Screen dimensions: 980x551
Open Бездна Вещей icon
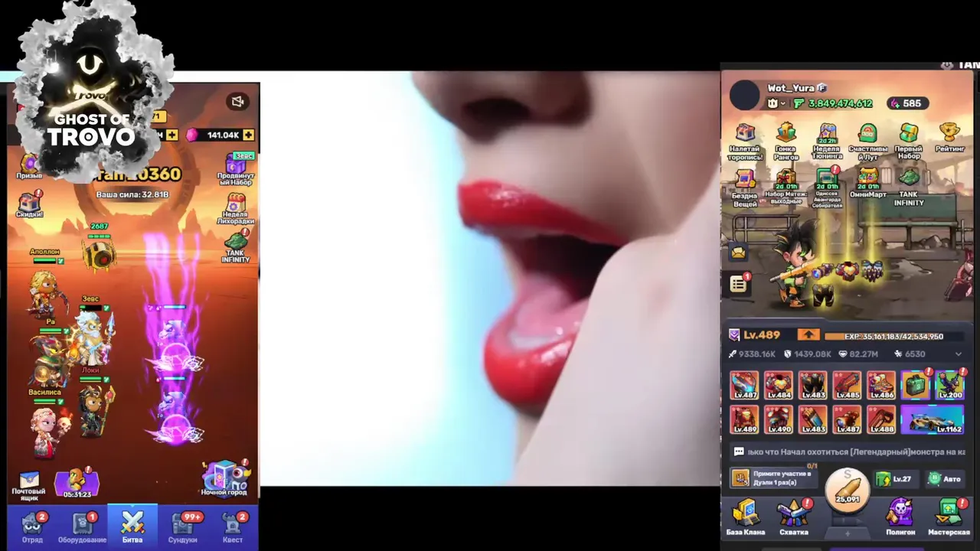pyautogui.click(x=745, y=188)
